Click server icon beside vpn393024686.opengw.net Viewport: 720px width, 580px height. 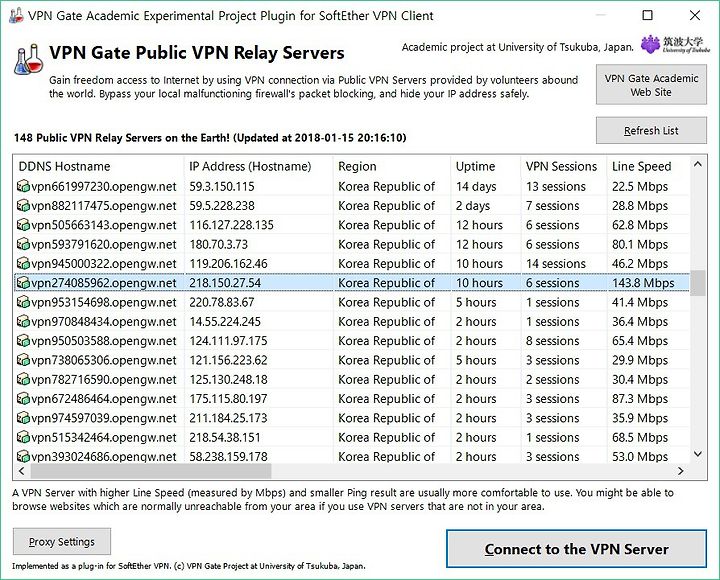coord(23,456)
